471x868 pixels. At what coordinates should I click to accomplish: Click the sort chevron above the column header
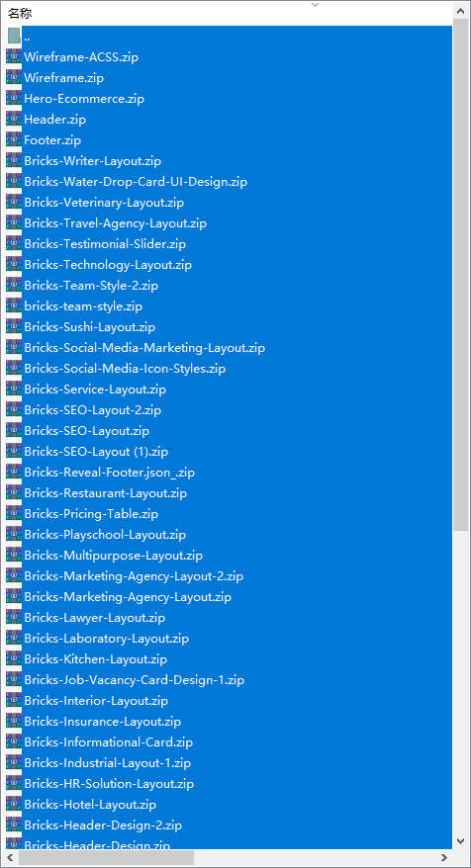(x=316, y=4)
